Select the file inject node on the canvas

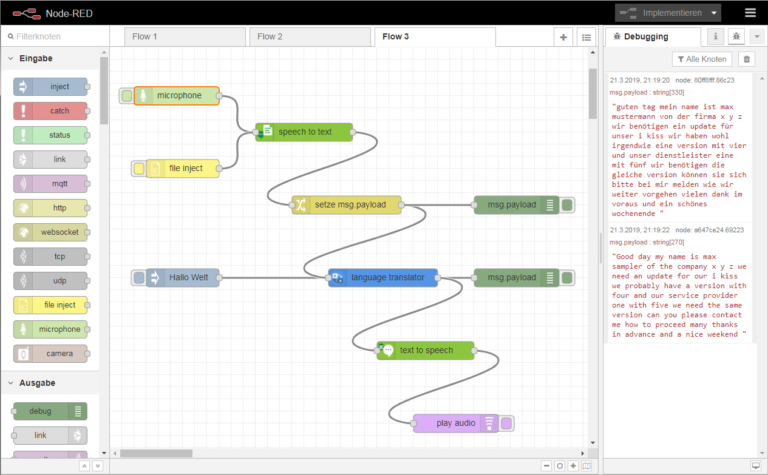coord(183,168)
